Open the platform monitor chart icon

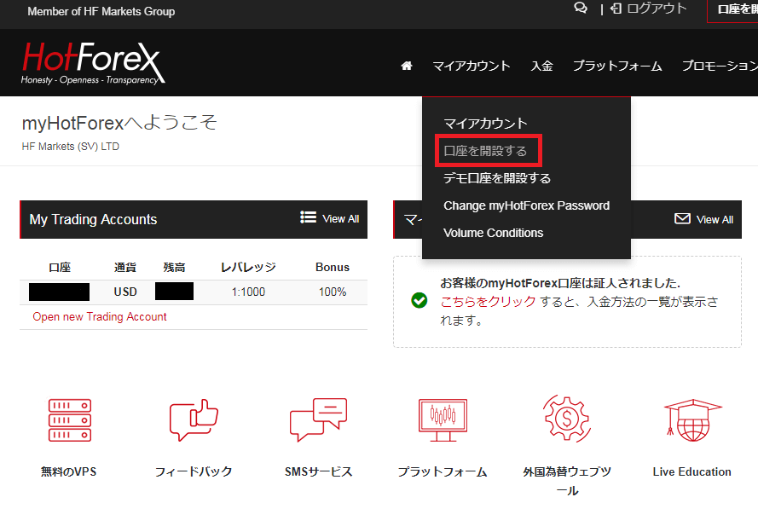(443, 420)
